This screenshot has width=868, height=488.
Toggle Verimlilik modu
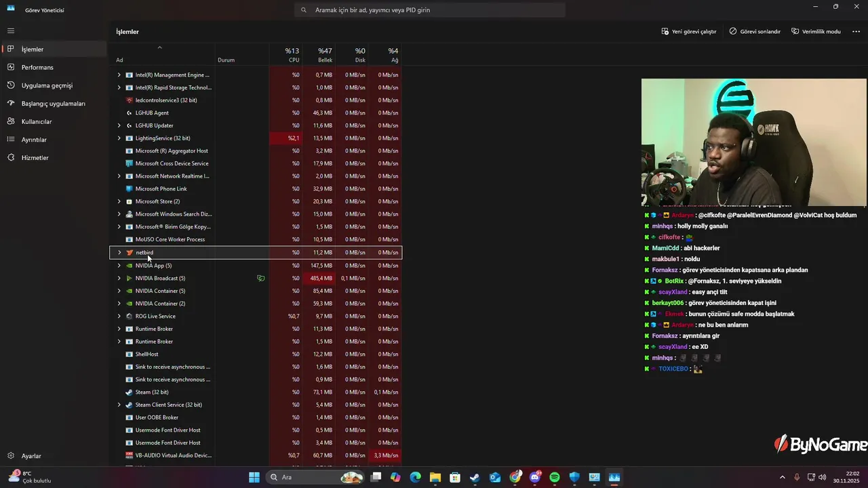point(816,31)
